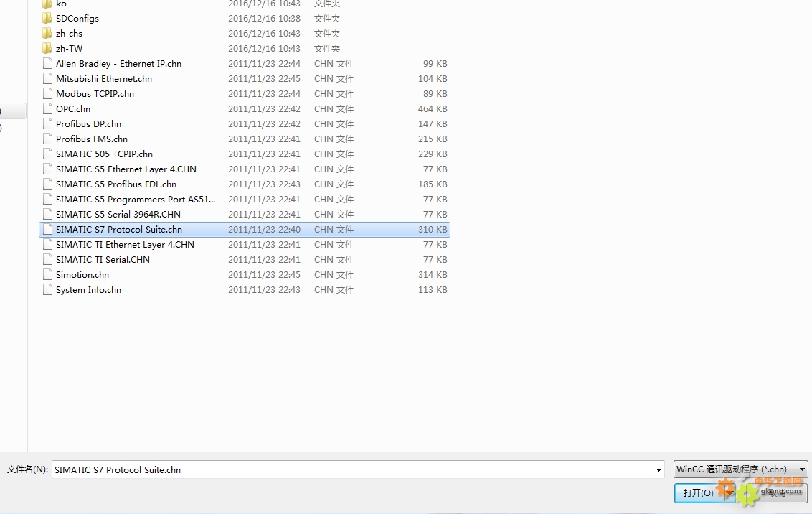Select Mitsubishi Ethernet.chn file name
This screenshot has width=812, height=514.
tap(103, 79)
